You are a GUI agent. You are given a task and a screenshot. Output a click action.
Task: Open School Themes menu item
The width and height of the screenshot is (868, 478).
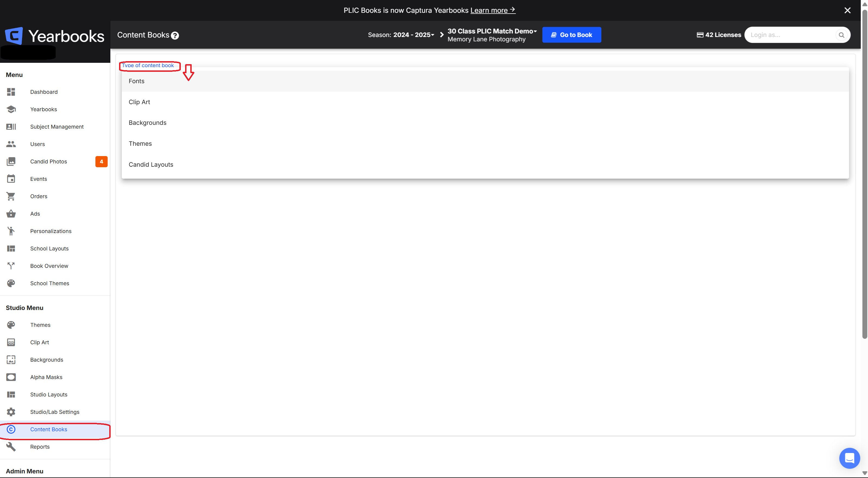tap(55, 283)
